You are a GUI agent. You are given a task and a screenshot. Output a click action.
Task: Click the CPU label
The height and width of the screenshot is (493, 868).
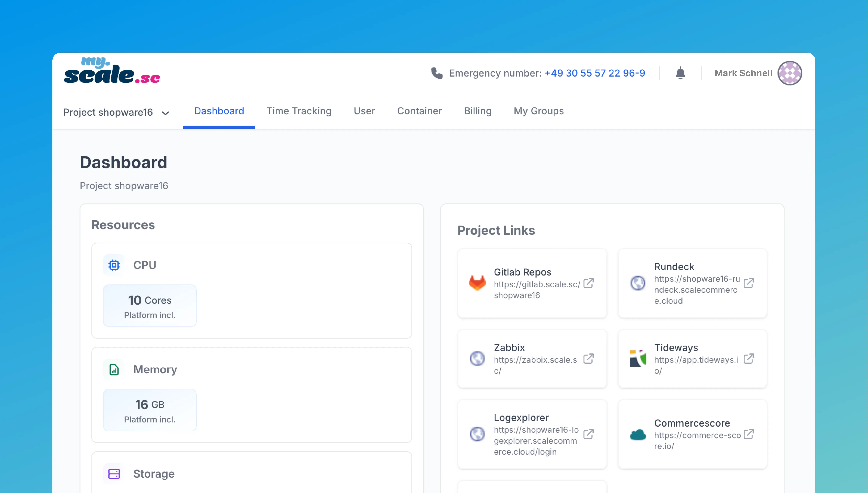click(145, 265)
